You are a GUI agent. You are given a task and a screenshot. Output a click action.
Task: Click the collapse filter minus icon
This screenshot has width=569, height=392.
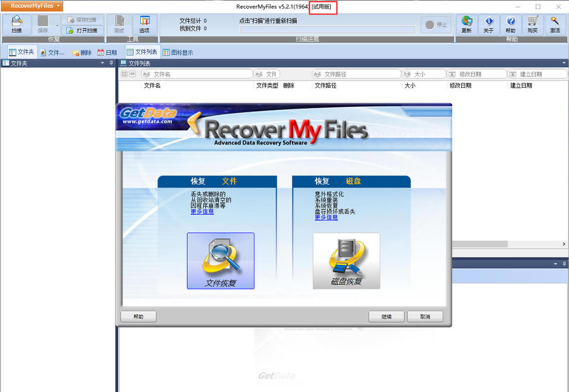coord(133,74)
